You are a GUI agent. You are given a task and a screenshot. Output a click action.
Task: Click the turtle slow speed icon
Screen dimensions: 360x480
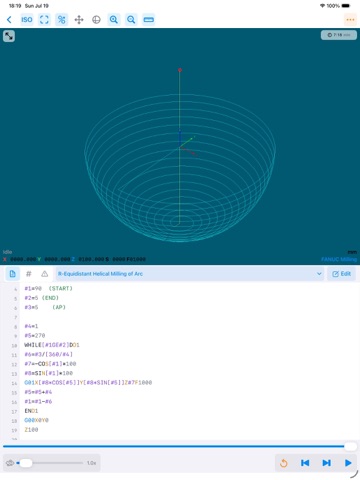click(x=10, y=463)
